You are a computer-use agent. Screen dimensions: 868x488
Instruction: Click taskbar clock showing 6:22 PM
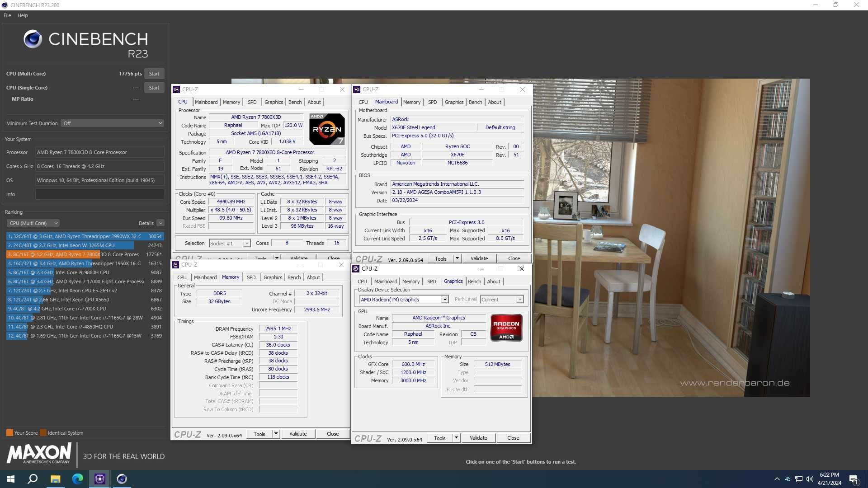click(x=829, y=479)
